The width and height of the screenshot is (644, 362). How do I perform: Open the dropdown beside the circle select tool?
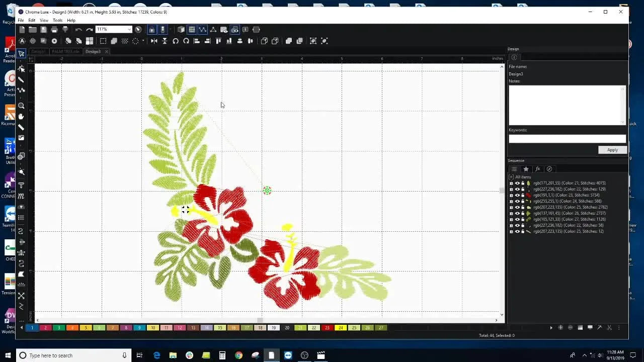142,41
